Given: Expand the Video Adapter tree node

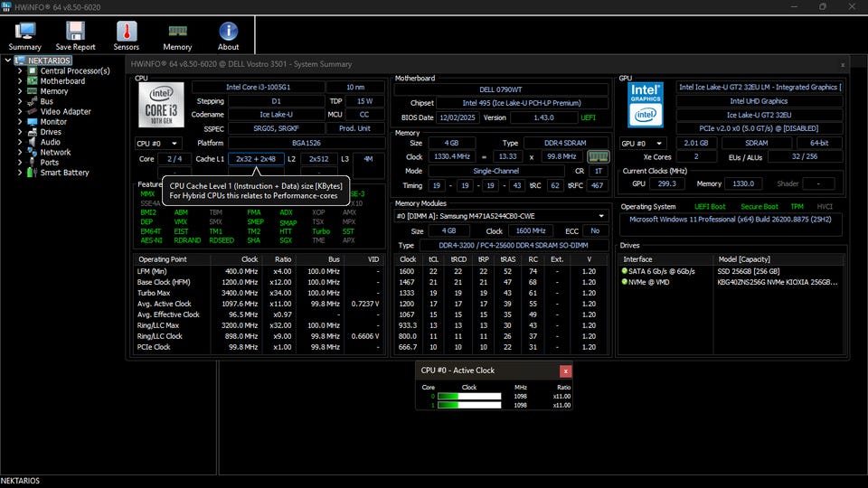Looking at the screenshot, I should coord(20,111).
